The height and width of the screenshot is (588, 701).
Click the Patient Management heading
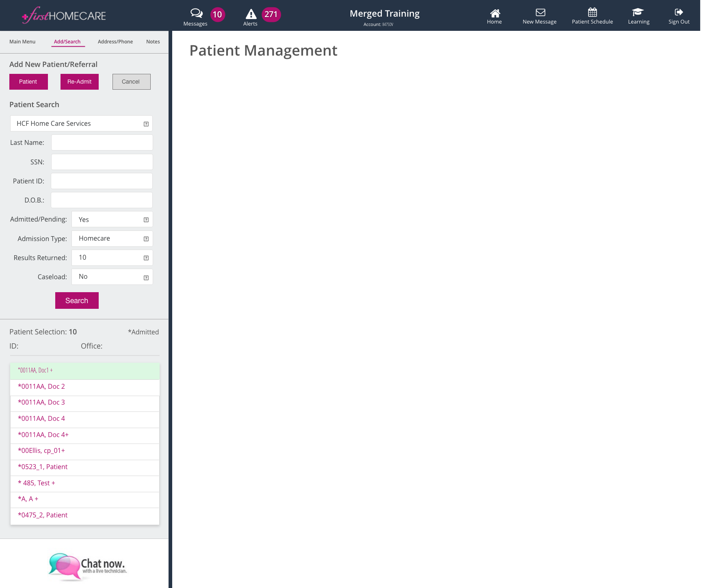tap(263, 51)
